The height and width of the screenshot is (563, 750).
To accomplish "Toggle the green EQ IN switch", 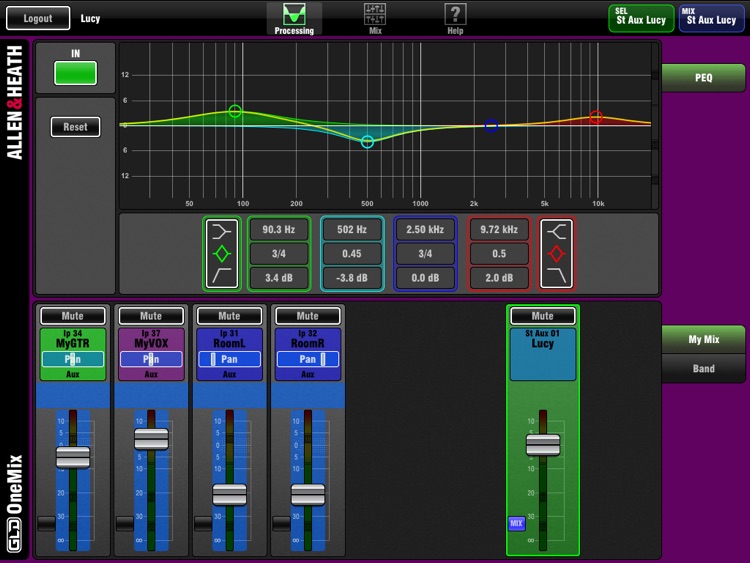I will 76,73.
